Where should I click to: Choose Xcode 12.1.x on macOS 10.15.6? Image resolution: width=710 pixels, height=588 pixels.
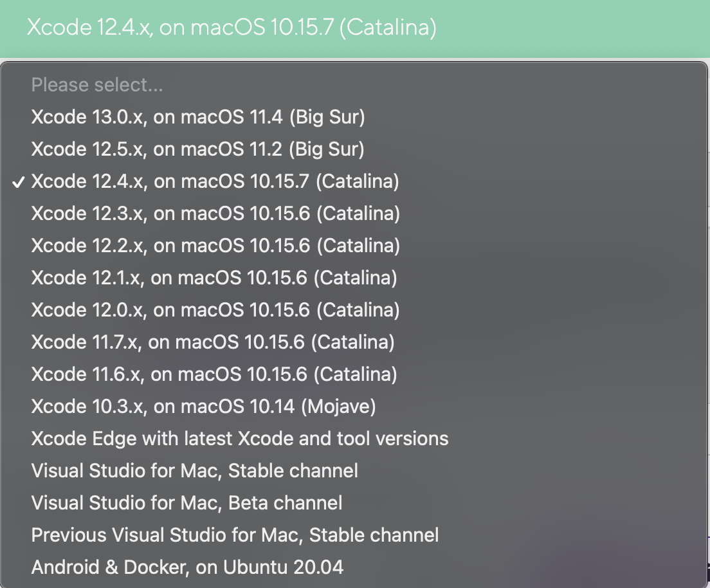[x=214, y=278]
